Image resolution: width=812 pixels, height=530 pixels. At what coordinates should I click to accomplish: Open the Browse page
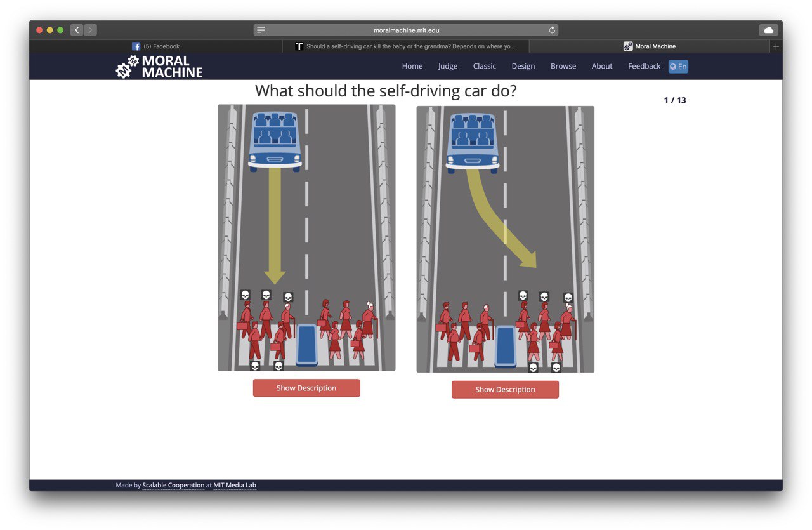563,66
